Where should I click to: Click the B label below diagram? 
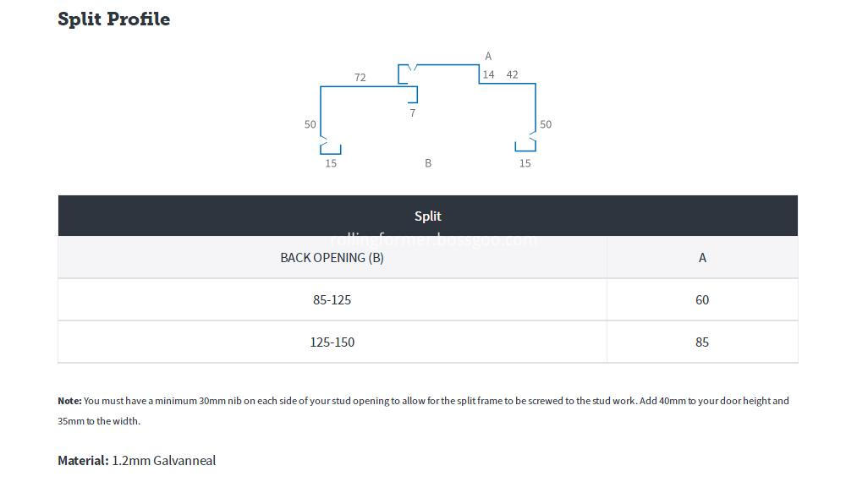point(428,163)
